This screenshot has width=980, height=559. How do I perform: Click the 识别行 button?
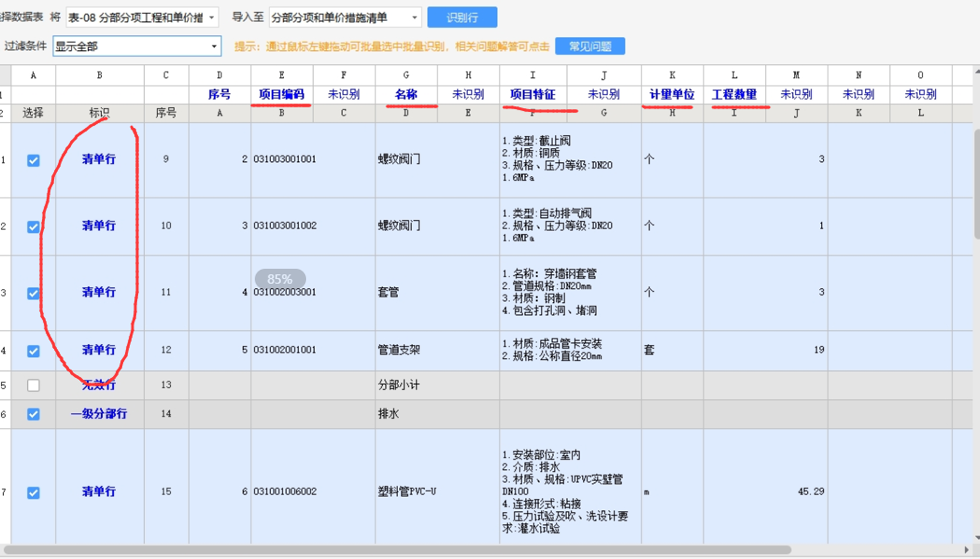[x=462, y=18]
